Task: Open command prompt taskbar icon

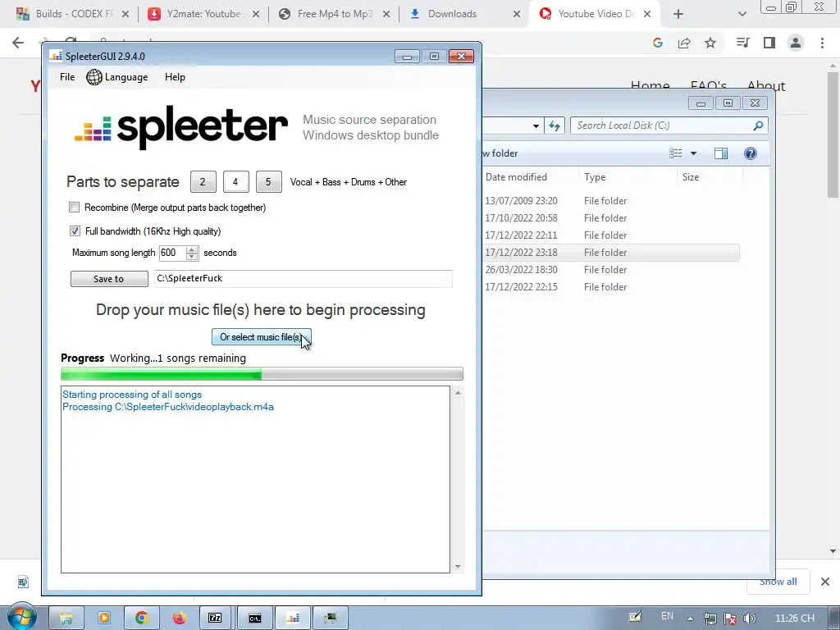Action: click(x=255, y=619)
